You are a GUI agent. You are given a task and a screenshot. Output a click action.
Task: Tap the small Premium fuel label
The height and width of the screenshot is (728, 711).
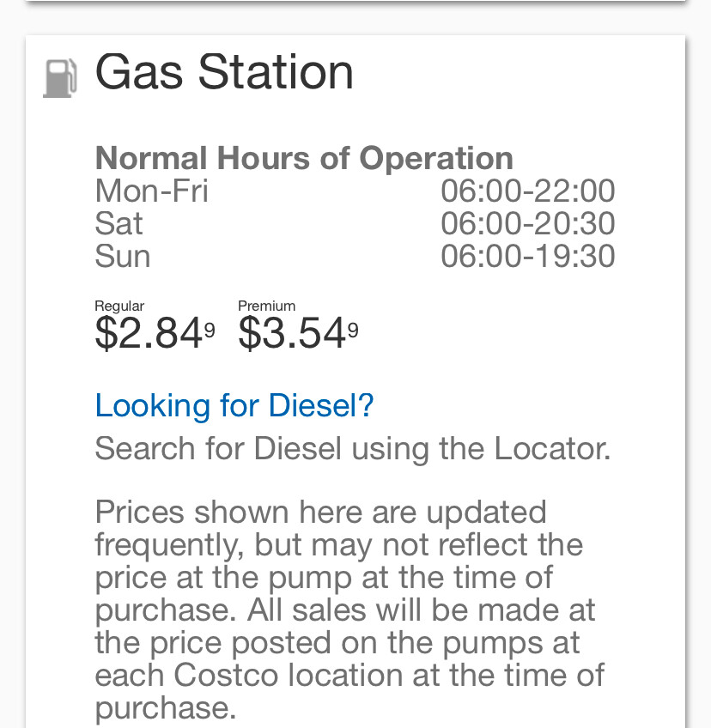266,306
